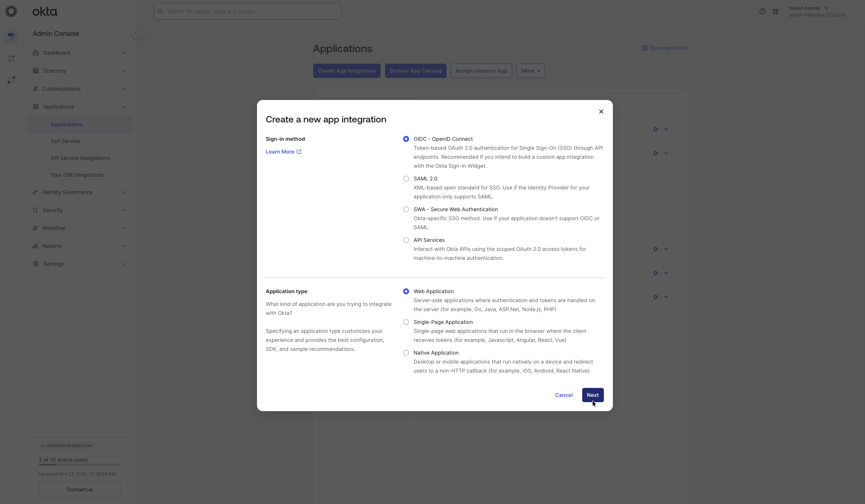Click the active users progress bar
Screen dimensions: 865x504
(79, 465)
